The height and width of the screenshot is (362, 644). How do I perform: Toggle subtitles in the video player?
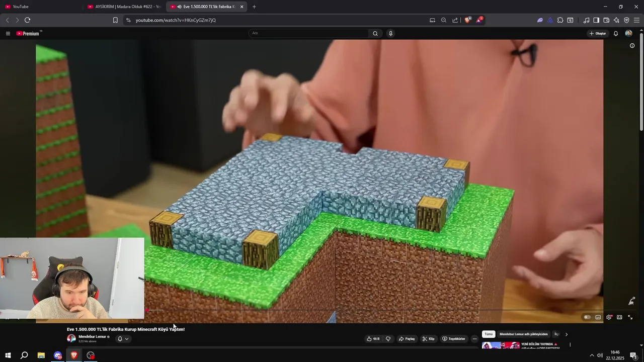598,317
